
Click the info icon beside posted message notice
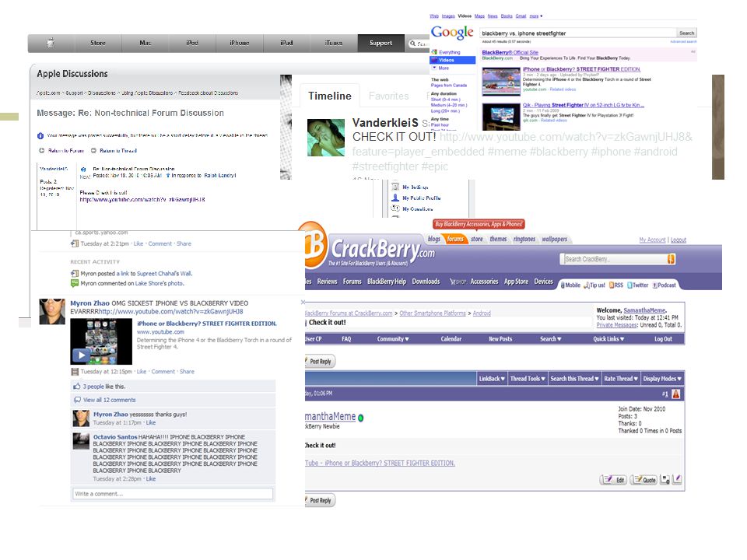(x=40, y=135)
